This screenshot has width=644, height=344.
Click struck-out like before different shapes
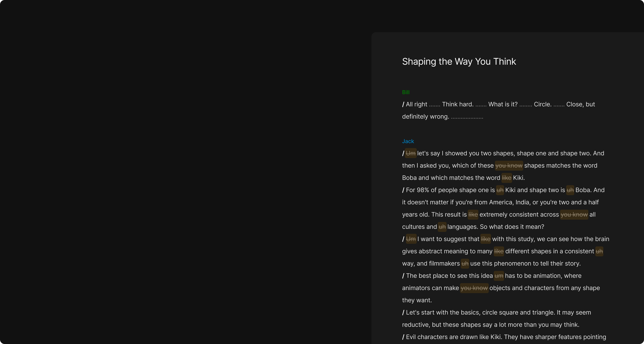499,251
